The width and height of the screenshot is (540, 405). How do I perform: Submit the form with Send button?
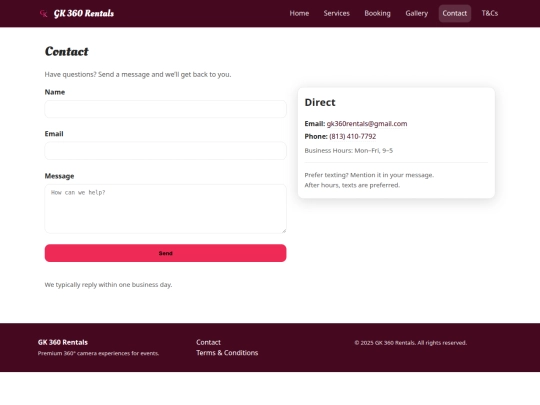(x=165, y=253)
